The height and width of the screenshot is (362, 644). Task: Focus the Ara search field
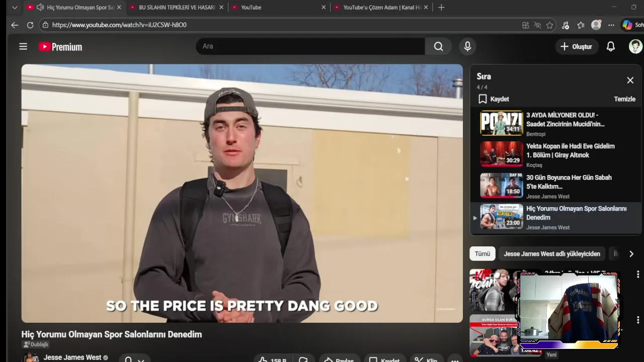tap(310, 46)
